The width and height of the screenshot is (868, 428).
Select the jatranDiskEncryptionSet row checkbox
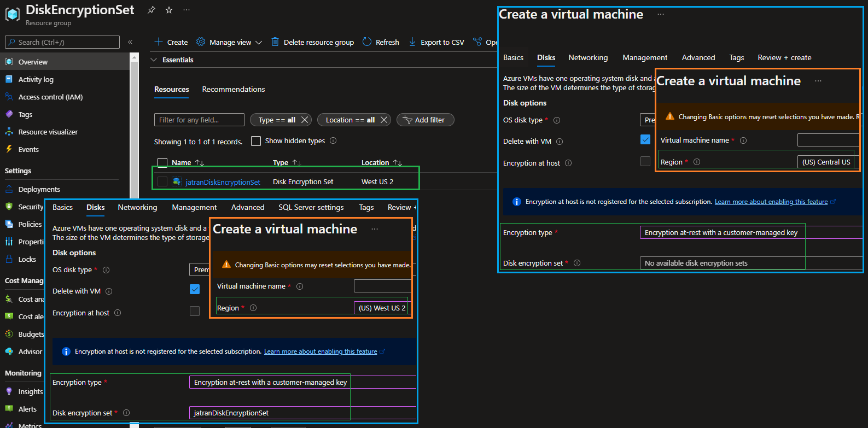(162, 181)
